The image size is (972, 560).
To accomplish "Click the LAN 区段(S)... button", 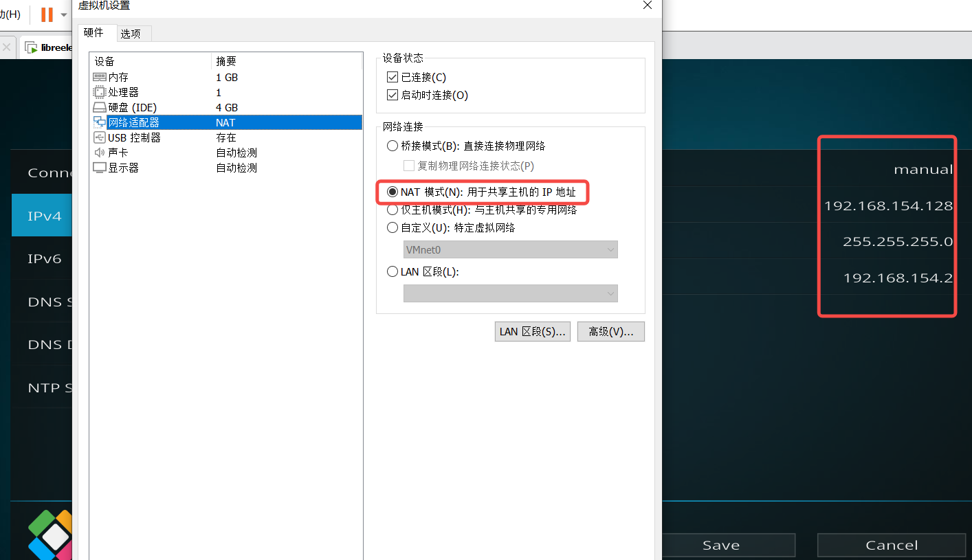I will coord(532,331).
